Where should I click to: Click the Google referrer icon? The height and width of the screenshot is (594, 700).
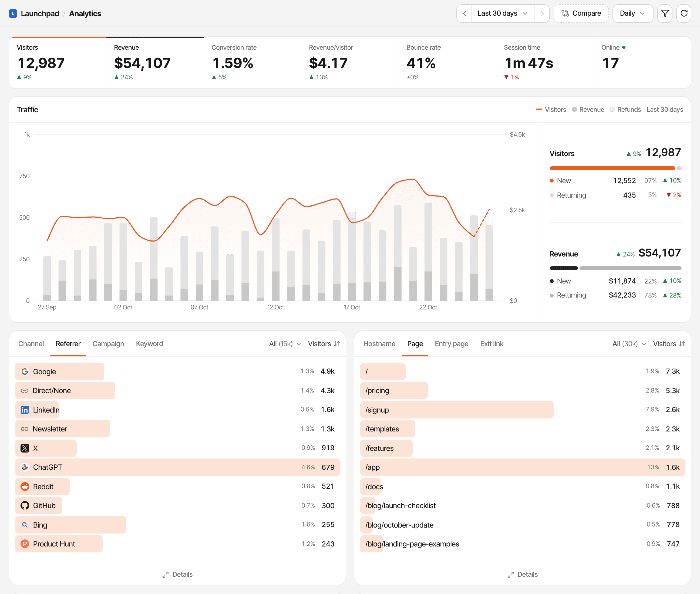25,372
